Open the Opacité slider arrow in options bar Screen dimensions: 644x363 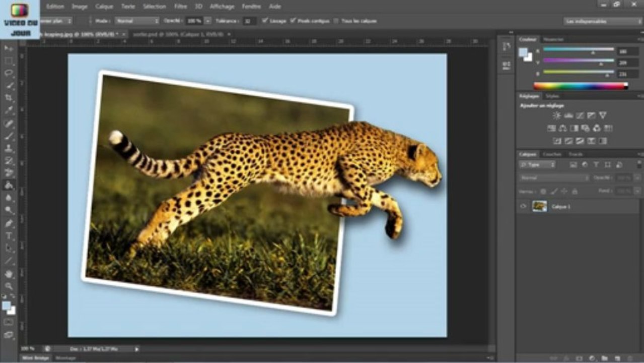coord(207,21)
